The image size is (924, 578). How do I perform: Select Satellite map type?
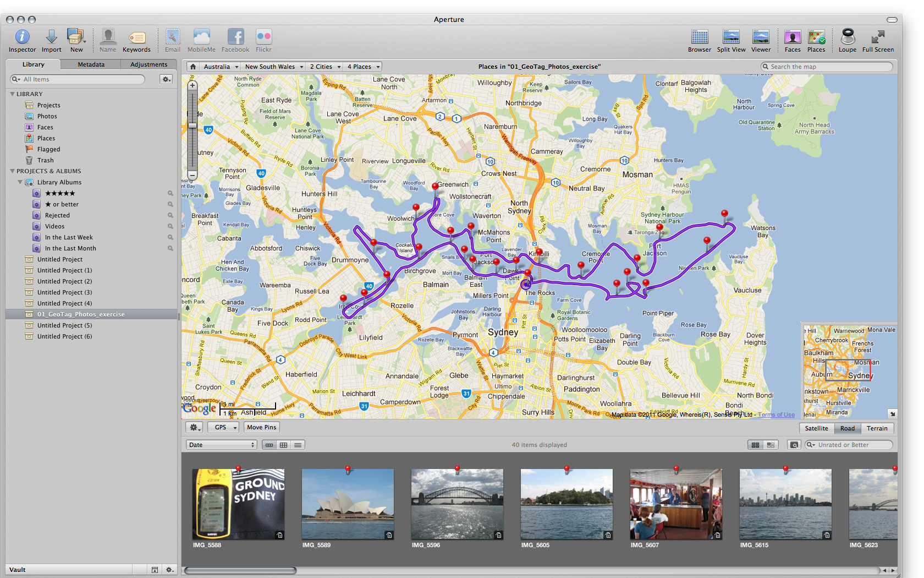816,428
